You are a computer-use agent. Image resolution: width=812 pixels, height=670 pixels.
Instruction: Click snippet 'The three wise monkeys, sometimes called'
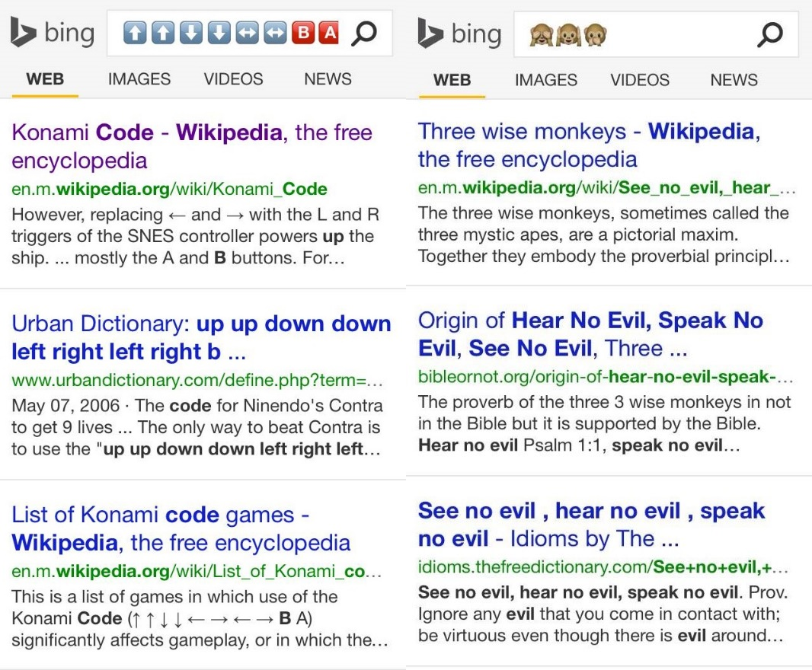[x=604, y=234]
